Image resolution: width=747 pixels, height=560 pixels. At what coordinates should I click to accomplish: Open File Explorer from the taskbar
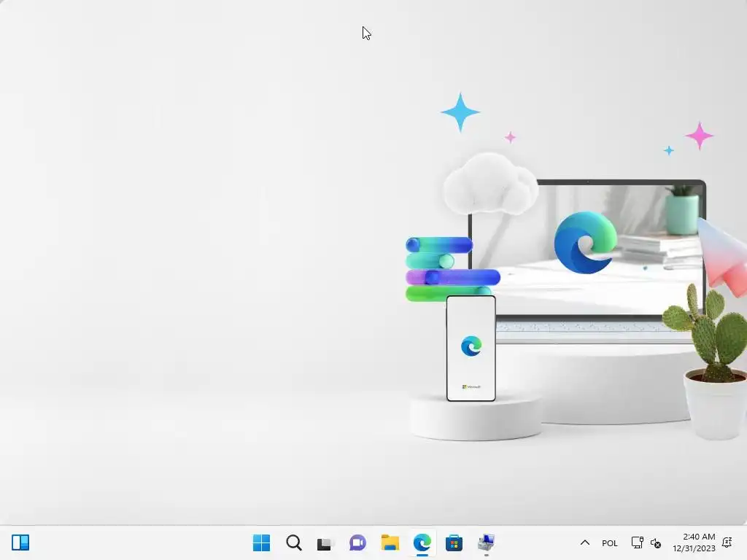pyautogui.click(x=390, y=542)
